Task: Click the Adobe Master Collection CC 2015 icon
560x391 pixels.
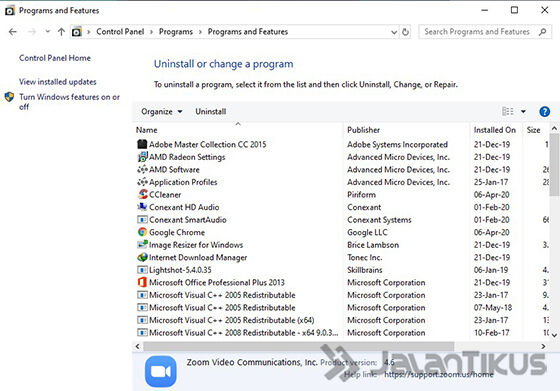Action: 142,144
